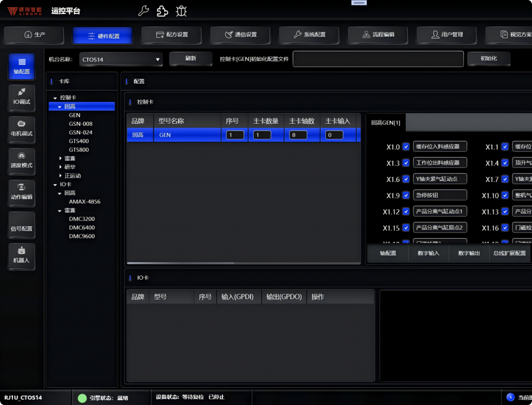Uncheck the X1.0 input checkbox
The width and height of the screenshot is (532, 405).
(406, 147)
